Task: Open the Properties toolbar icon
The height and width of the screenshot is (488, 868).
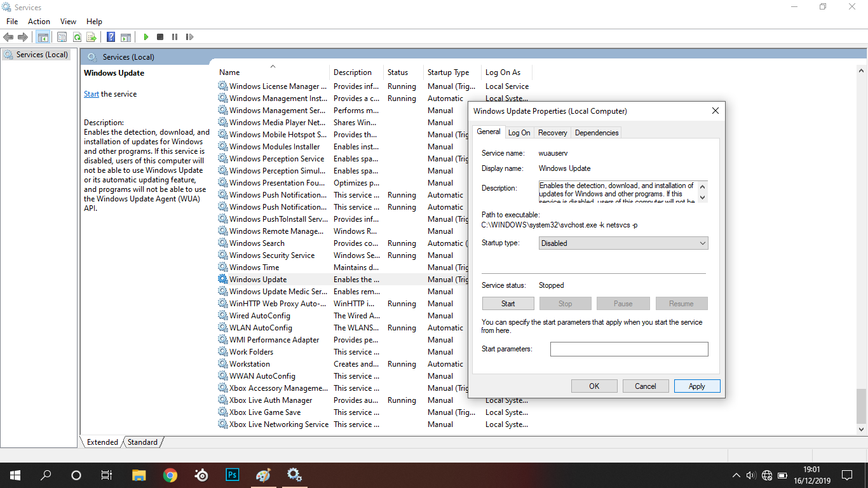Action: (x=62, y=37)
